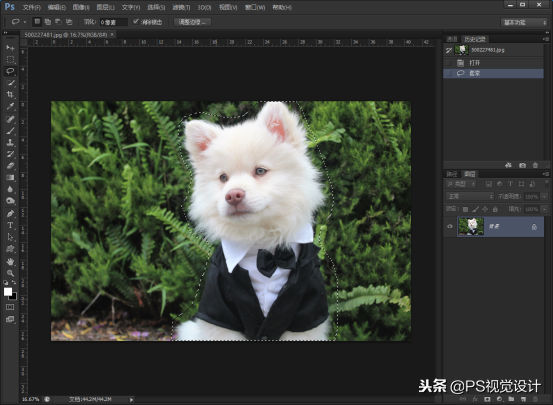Viewport: 553px width, 405px height.
Task: Select the Clone Stamp tool
Action: pos(10,143)
